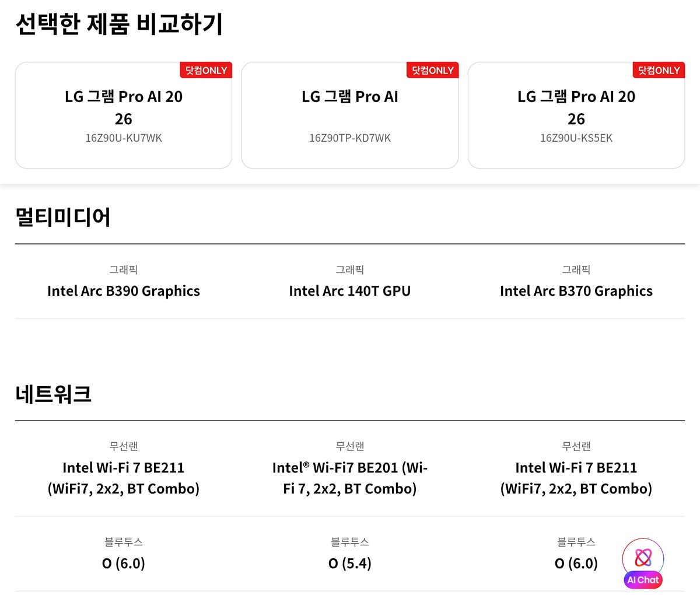Click 닷컴ONLY badge on 16Z90U-KS5EK card
This screenshot has height=595, width=700.
click(x=659, y=71)
